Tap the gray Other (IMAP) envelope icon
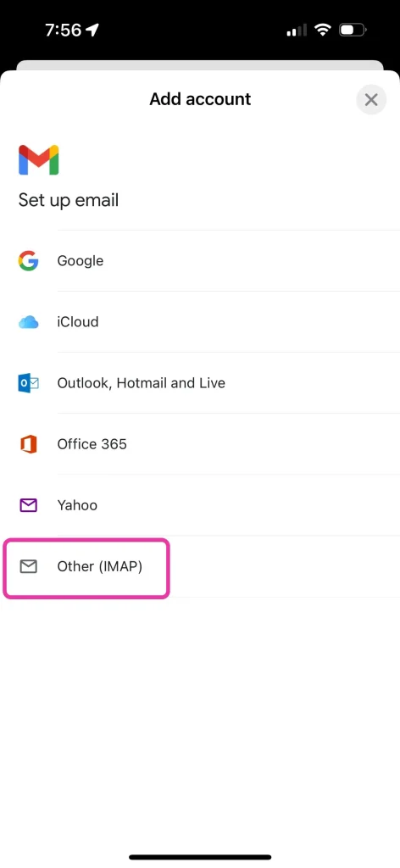This screenshot has width=400, height=868. coord(28,566)
